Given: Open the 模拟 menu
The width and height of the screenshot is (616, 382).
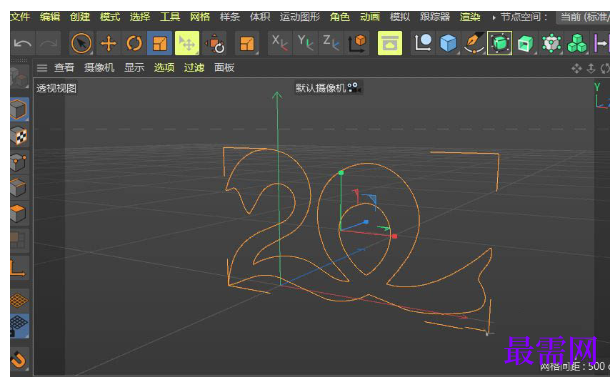Looking at the screenshot, I should point(400,17).
